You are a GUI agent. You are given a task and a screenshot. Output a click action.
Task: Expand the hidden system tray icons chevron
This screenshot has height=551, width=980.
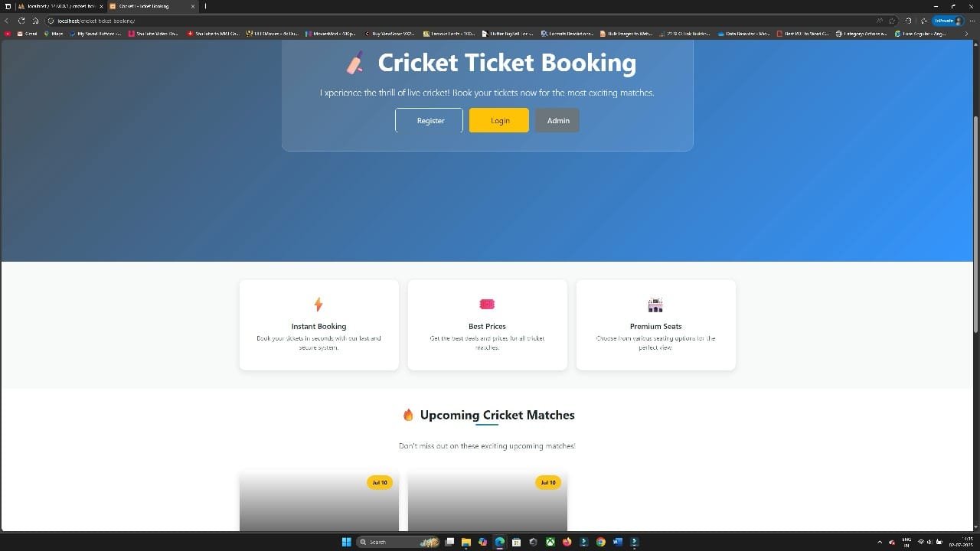tap(879, 542)
